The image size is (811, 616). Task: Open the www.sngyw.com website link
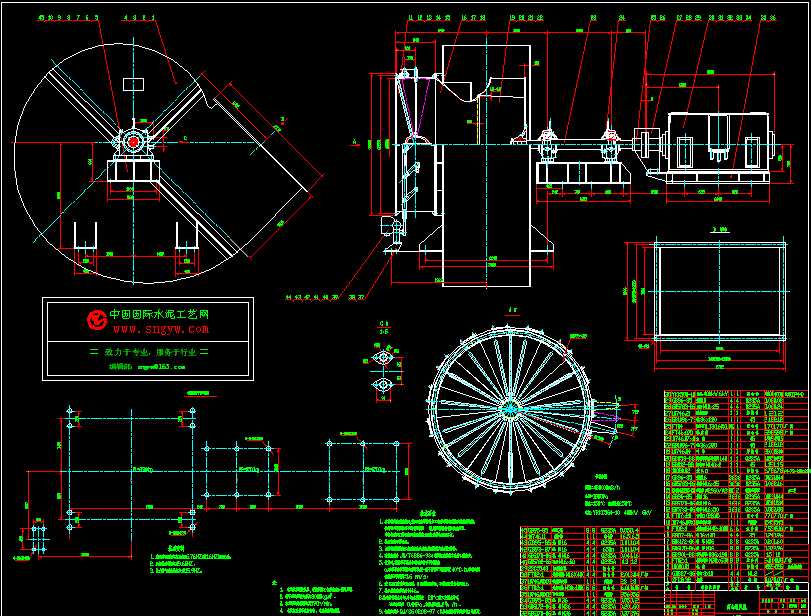coord(160,328)
